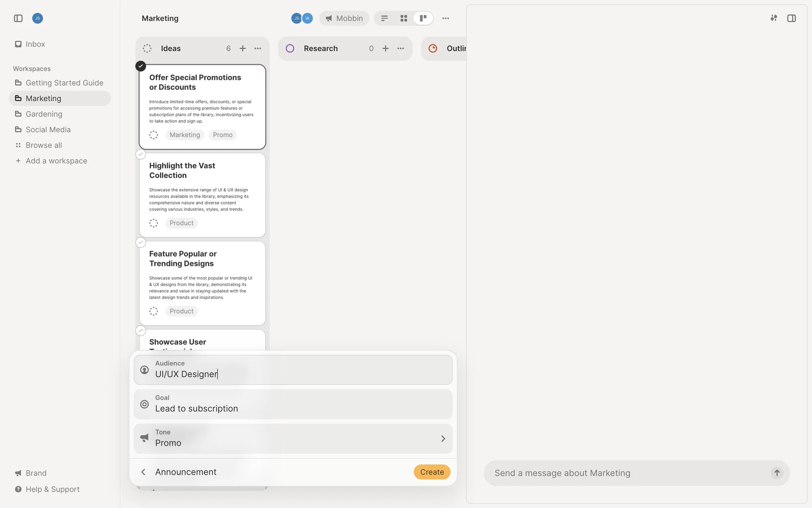Open the Gardening workspace
812x508 pixels.
click(x=44, y=114)
